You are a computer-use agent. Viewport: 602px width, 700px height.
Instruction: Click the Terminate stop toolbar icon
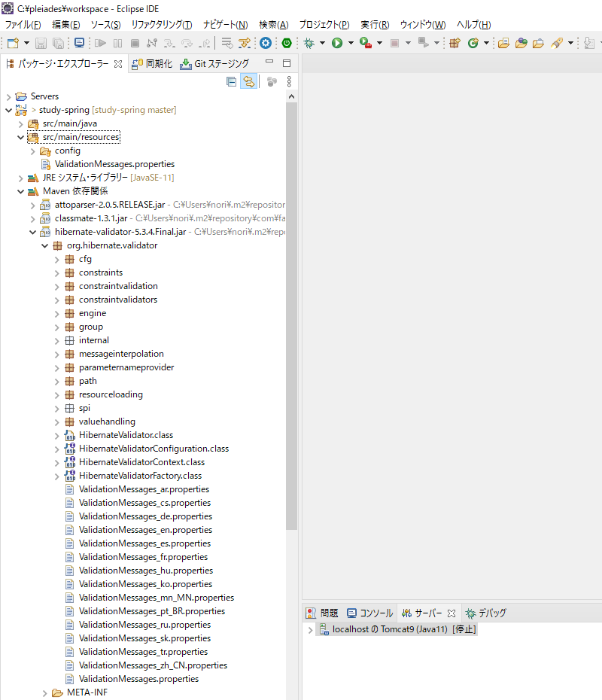coord(135,43)
